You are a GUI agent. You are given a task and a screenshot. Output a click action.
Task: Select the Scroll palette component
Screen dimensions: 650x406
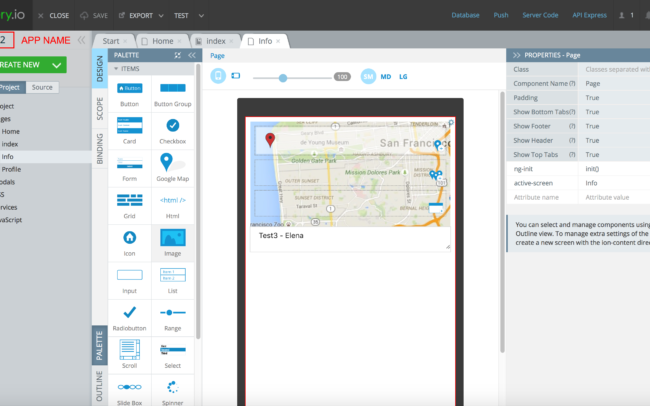point(129,355)
